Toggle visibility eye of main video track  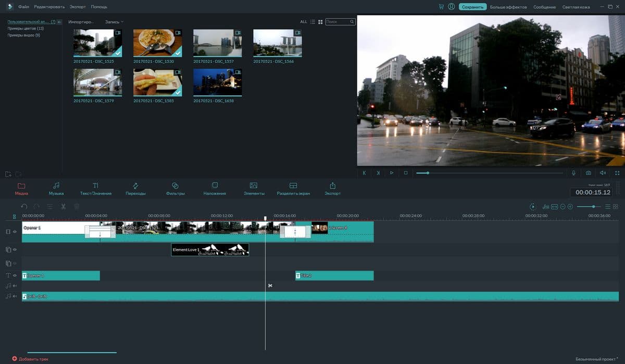[15, 231]
